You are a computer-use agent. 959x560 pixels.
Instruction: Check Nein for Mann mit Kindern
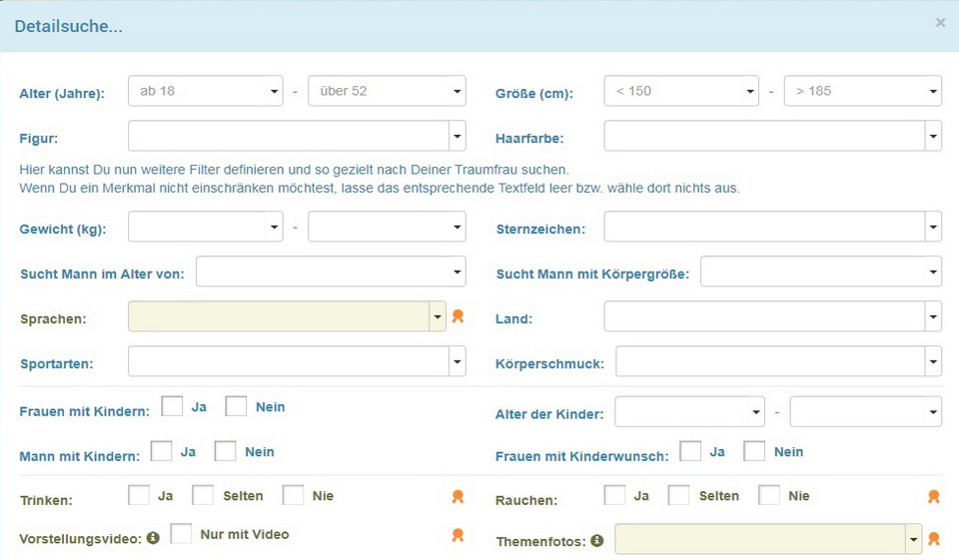225,451
